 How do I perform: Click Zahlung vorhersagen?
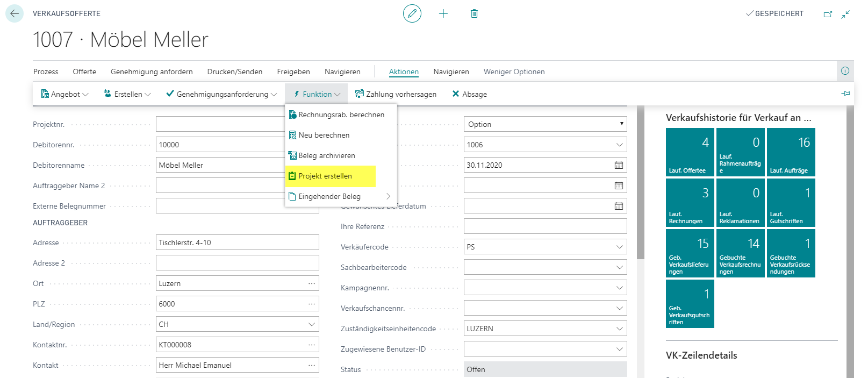(396, 94)
